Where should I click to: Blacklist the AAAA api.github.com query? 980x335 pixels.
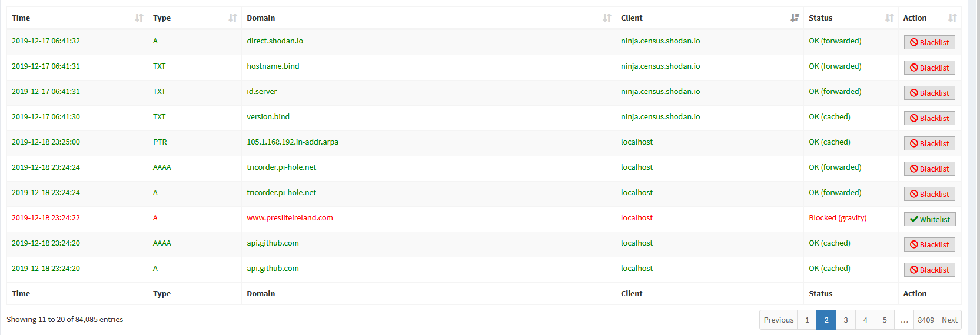[929, 244]
